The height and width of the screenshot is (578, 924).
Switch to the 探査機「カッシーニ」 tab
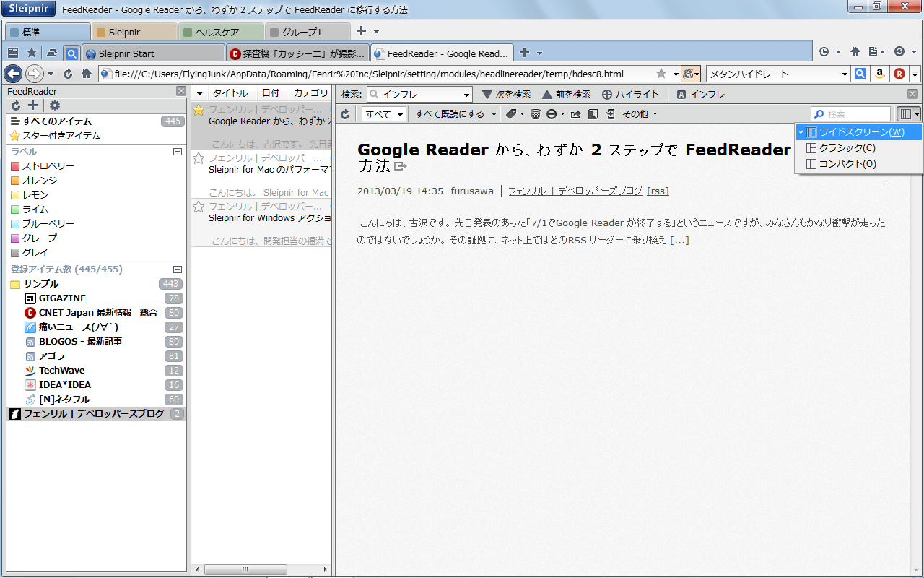pos(298,53)
